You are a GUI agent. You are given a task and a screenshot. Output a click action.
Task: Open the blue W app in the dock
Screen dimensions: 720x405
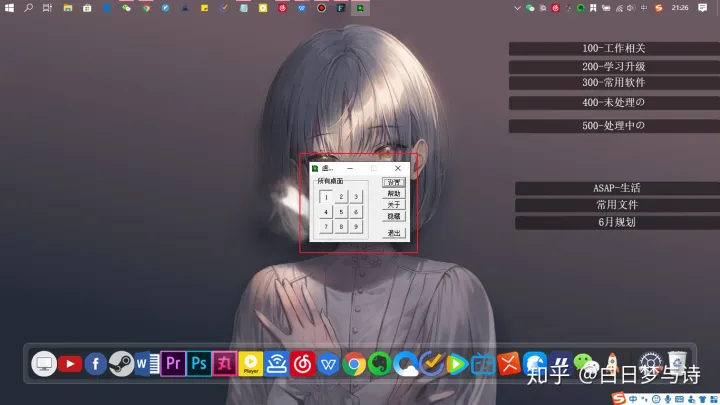328,364
